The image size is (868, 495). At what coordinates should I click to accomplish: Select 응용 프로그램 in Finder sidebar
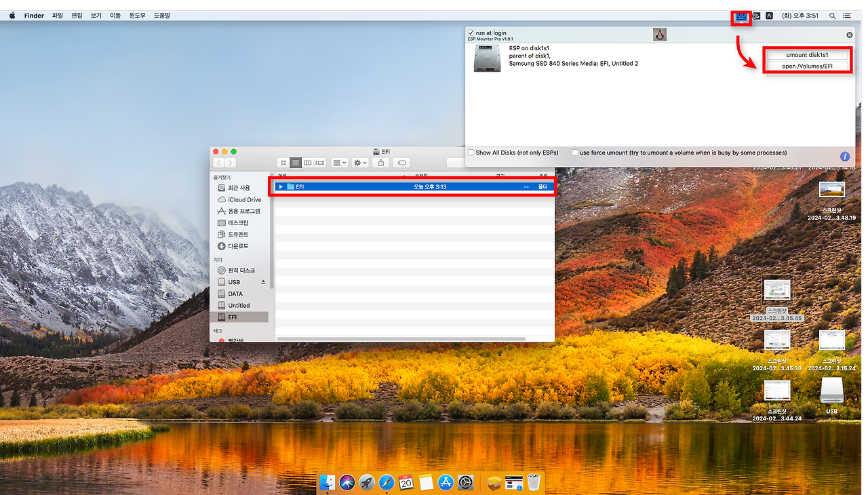click(239, 212)
